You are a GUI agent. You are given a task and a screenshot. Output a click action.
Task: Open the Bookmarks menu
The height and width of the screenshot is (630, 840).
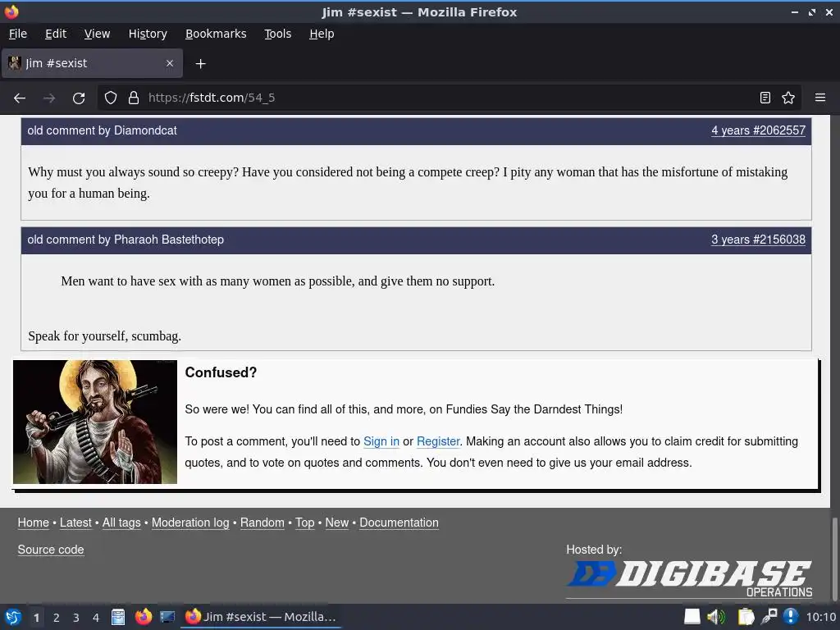point(216,34)
